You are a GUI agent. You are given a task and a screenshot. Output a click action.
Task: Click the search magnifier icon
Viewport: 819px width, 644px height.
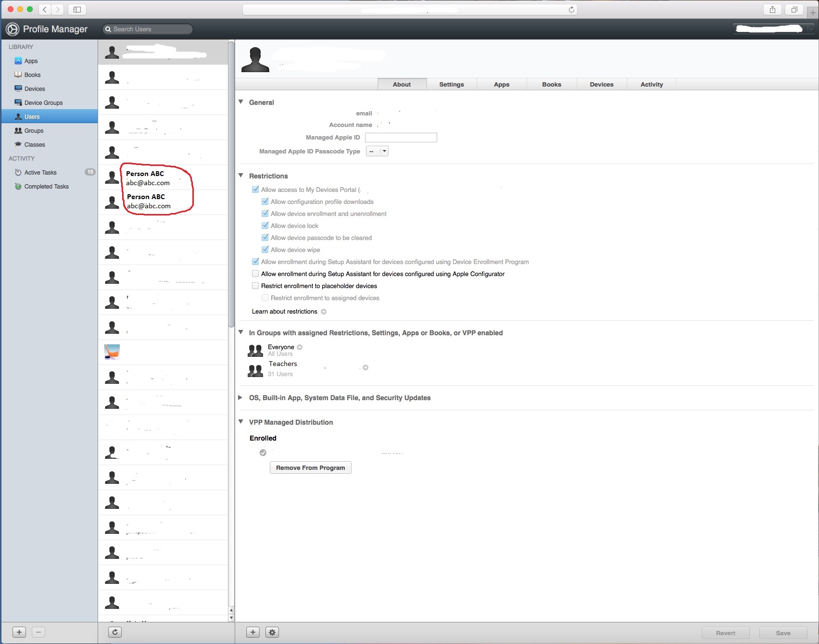pyautogui.click(x=108, y=29)
